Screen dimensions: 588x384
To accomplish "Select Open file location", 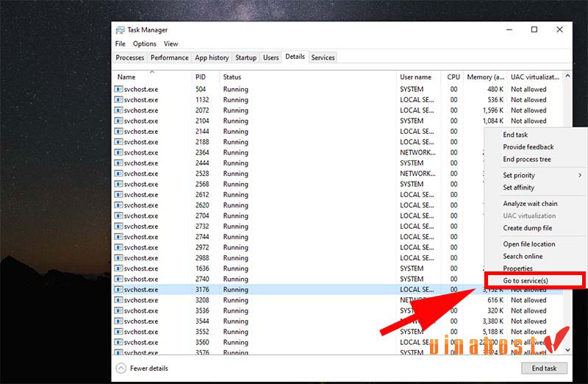I will (529, 244).
